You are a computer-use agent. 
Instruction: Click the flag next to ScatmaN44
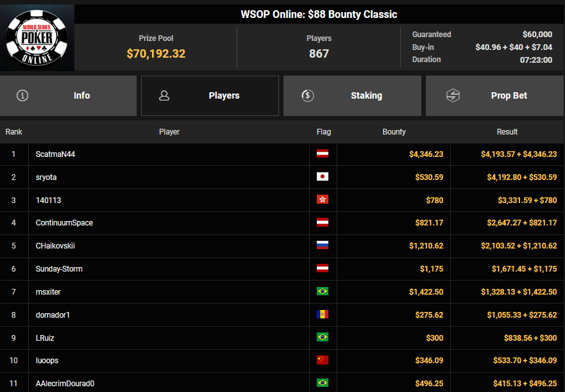coord(323,154)
